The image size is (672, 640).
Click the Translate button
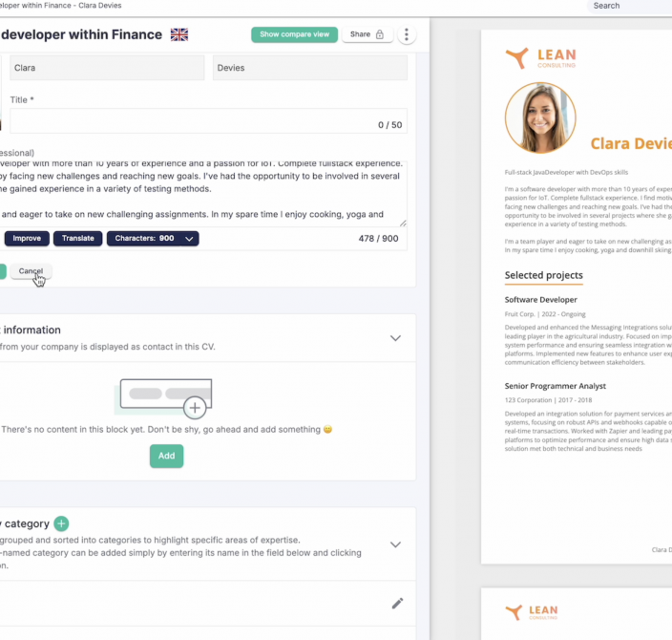click(77, 238)
